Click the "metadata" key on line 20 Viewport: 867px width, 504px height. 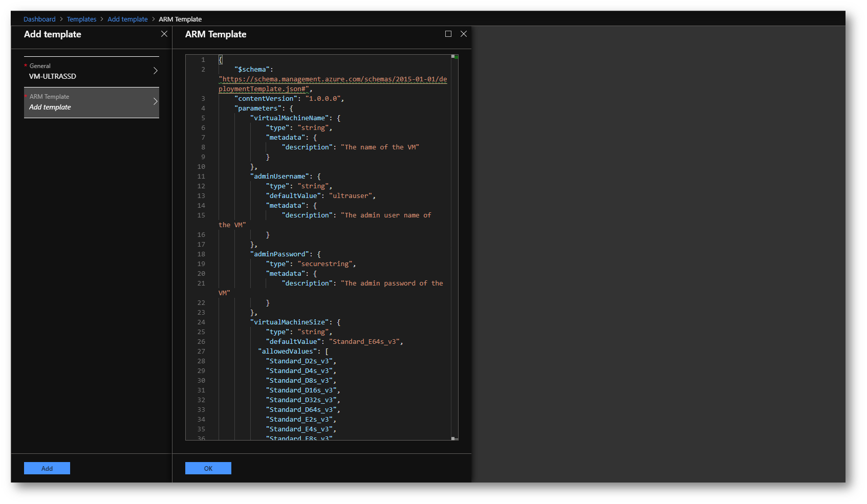286,274
